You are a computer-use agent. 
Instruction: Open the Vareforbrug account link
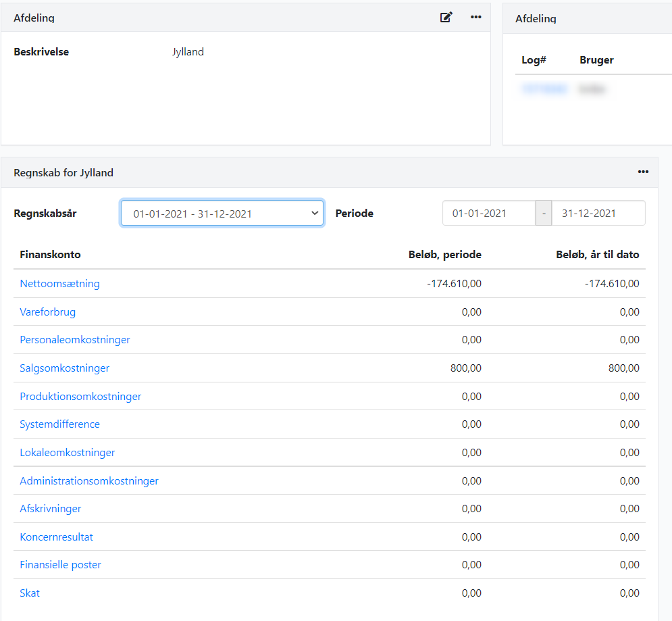coord(47,312)
